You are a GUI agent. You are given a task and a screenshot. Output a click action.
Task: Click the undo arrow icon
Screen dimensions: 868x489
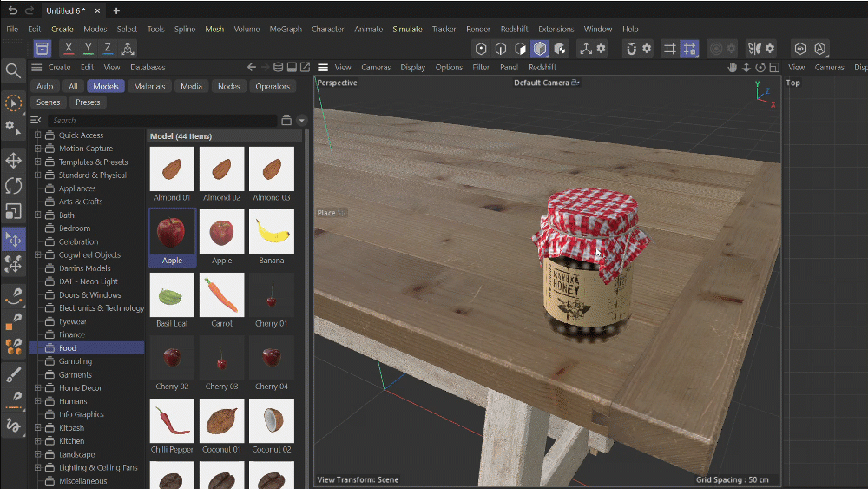click(13, 10)
